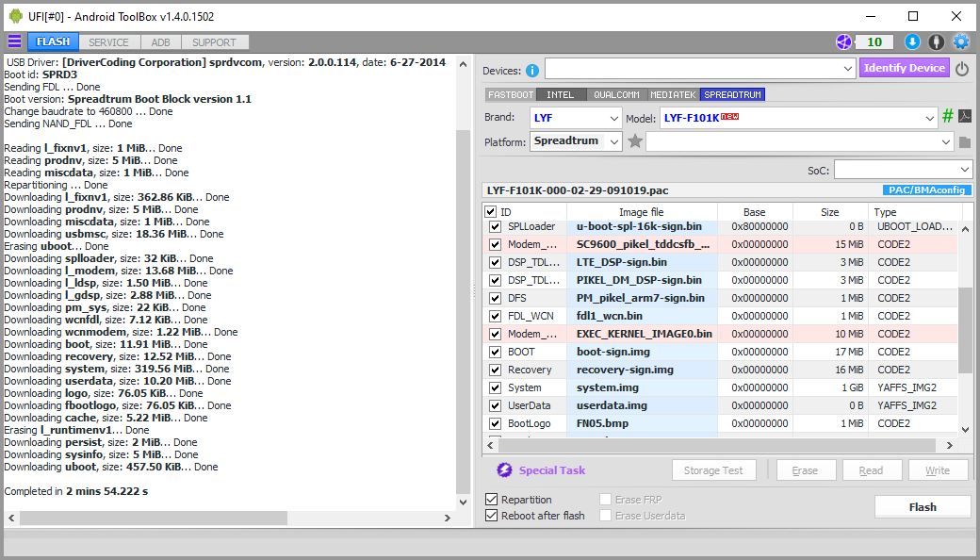The image size is (980, 560).
Task: Select the boot-sign.img image file cell
Action: pyautogui.click(x=643, y=352)
